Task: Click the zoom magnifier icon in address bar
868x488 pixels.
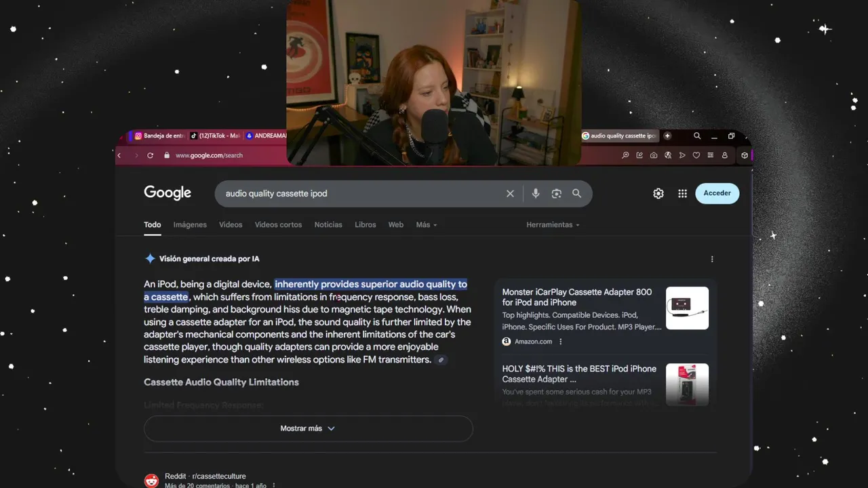Action: [625, 155]
